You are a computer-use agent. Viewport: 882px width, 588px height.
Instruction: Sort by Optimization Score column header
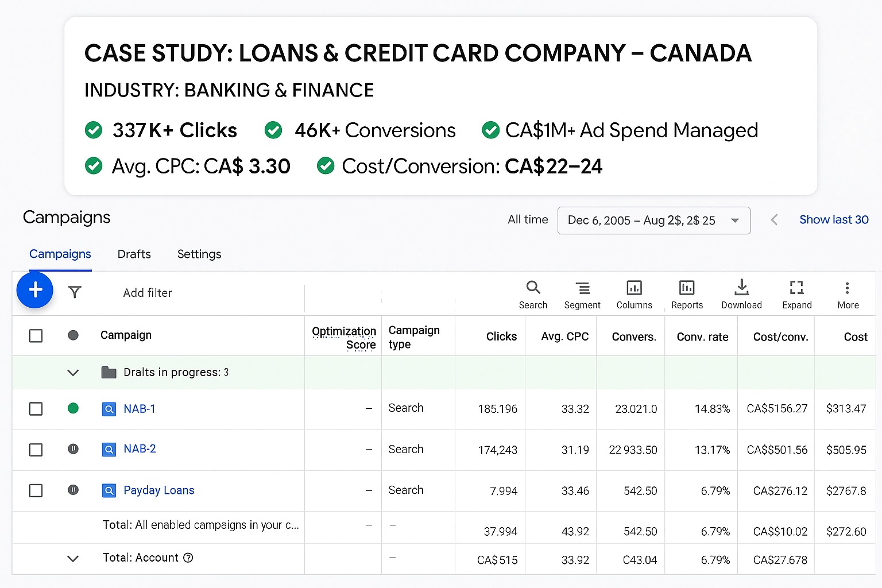pyautogui.click(x=344, y=338)
